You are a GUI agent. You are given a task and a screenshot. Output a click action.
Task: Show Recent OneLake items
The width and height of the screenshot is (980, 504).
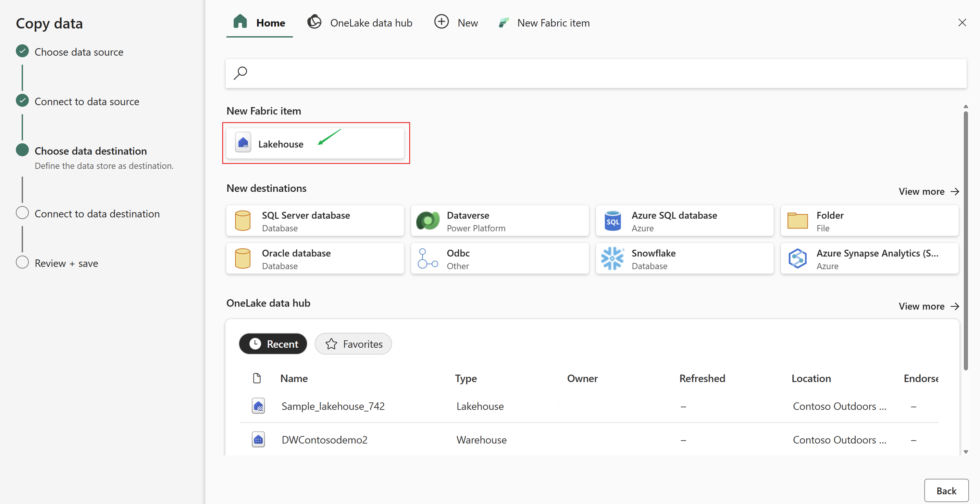273,344
